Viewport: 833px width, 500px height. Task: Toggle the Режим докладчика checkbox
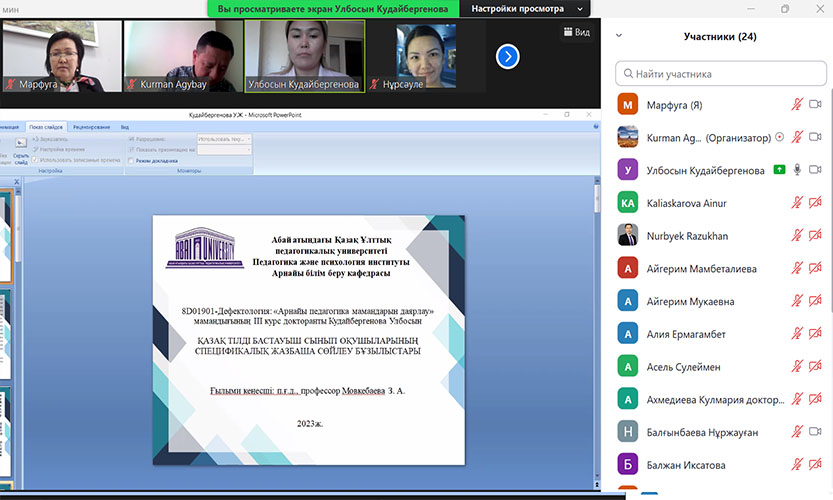point(131,160)
